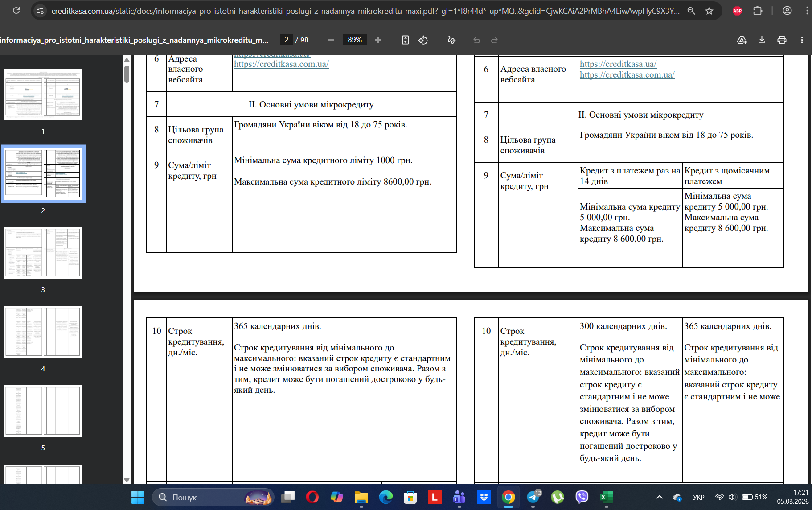Zoom out the PDF with minus icon

click(x=331, y=40)
